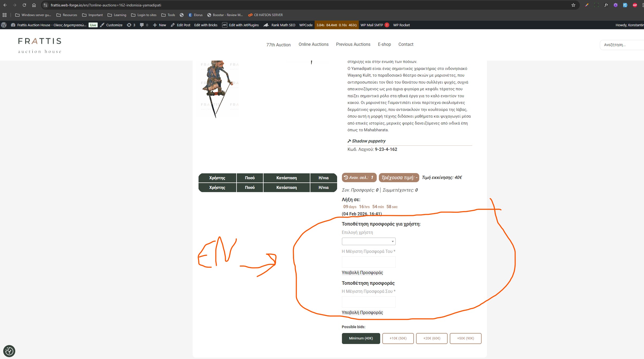
Task: Open the Επιλογή χρήστη user dropdown
Action: tap(368, 241)
